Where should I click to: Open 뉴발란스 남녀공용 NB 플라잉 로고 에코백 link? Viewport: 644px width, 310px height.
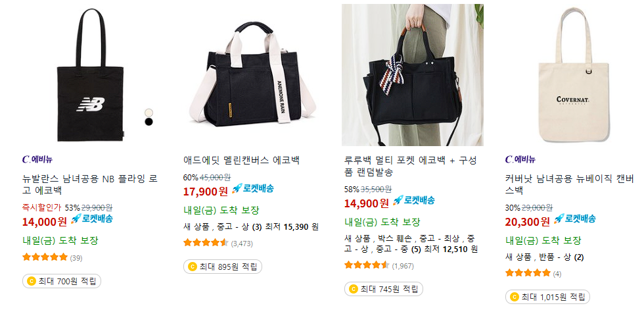click(90, 185)
